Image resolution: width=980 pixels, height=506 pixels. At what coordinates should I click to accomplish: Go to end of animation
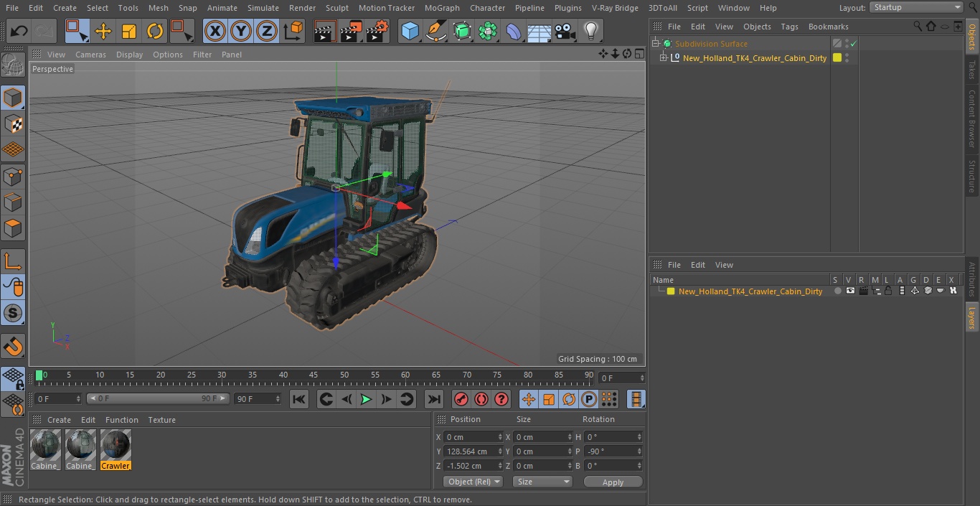pyautogui.click(x=434, y=399)
